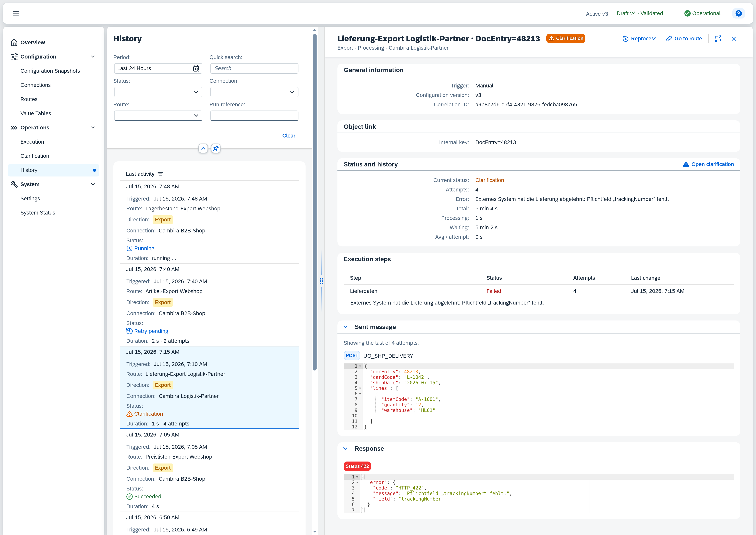This screenshot has height=535, width=756.
Task: Collapse the Response section
Action: point(345,449)
